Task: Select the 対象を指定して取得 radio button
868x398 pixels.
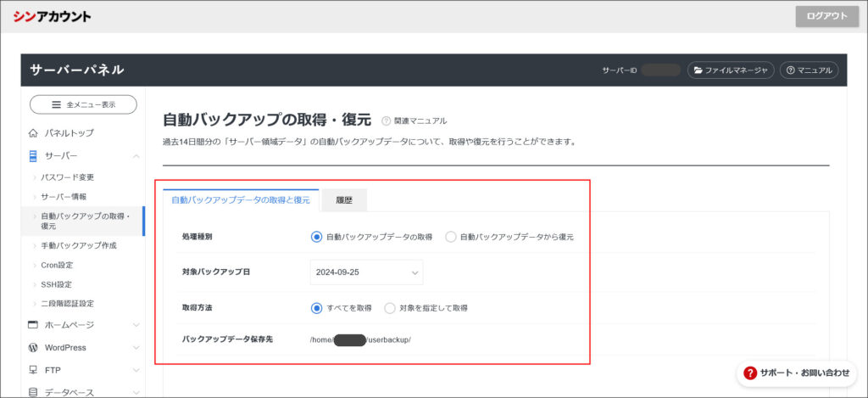Action: click(390, 308)
